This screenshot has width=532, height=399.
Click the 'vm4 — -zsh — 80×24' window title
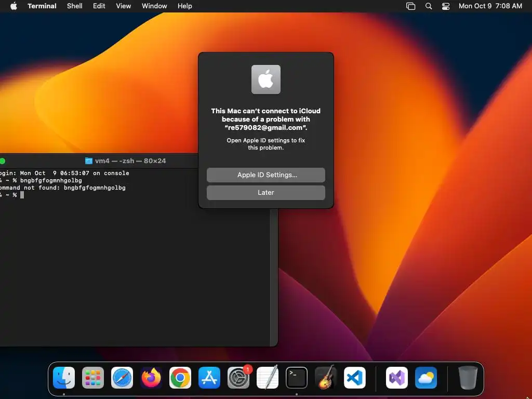click(130, 161)
